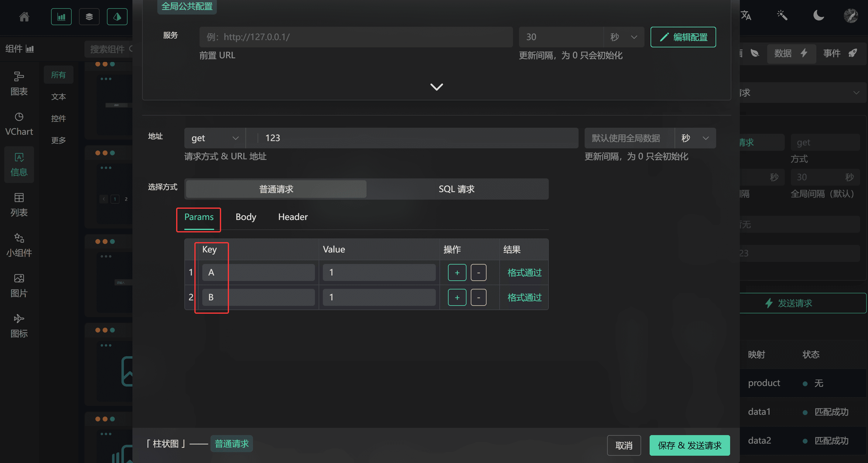The height and width of the screenshot is (463, 868).
Task: Toggle the details panel icon
Action: (x=117, y=16)
